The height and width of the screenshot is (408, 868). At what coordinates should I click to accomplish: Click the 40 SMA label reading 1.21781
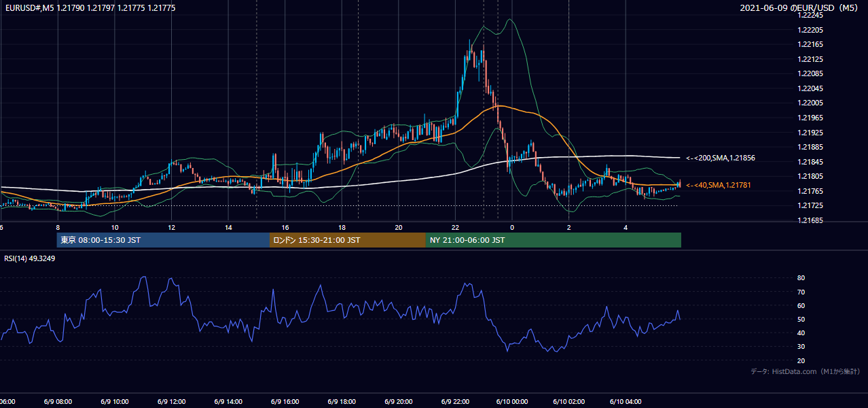719,185
